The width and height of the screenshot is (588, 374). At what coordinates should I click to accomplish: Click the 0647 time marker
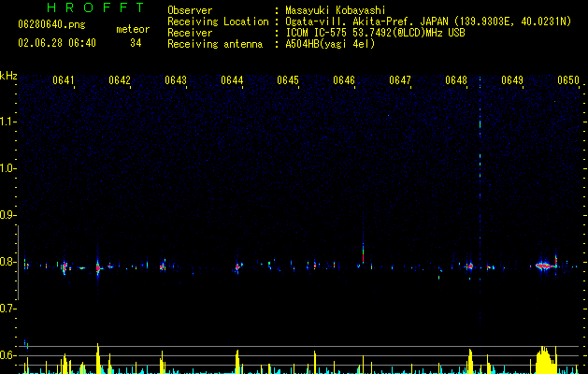(x=400, y=80)
